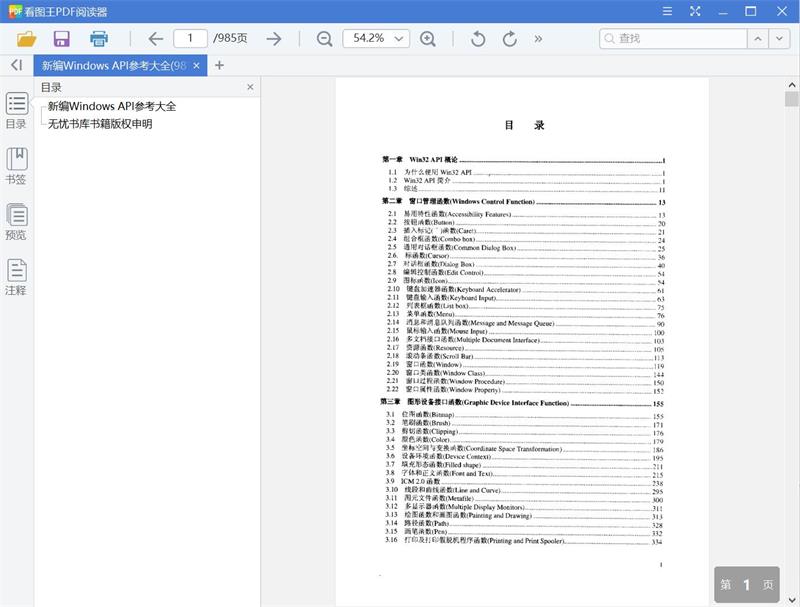Go to the next page arrow
This screenshot has height=607, width=800.
[x=274, y=39]
